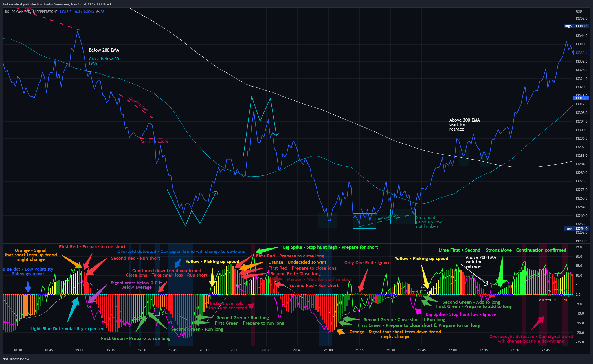Click the 13352.0 price scale value
This screenshot has width=593, height=364.
click(581, 19)
